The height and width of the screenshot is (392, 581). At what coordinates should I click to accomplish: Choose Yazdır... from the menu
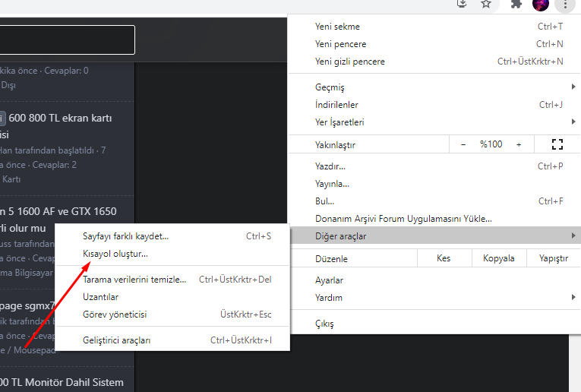point(434,166)
